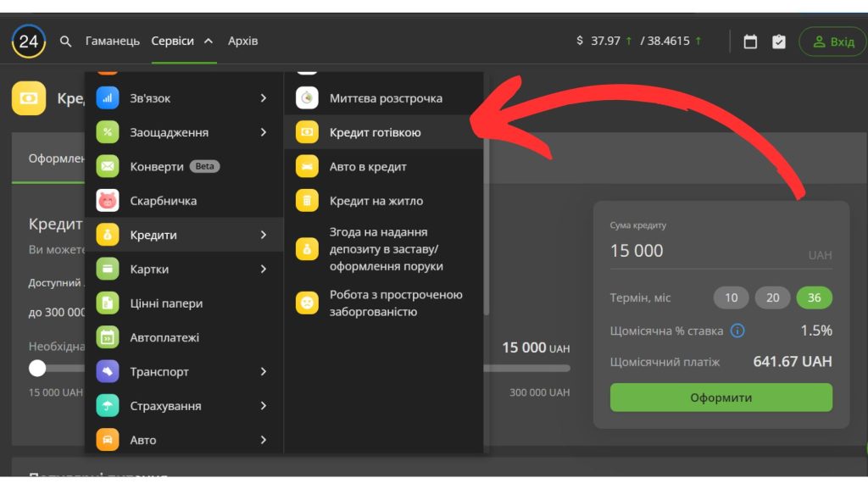868x489 pixels.
Task: Click the Скарбничка piggy bank icon
Action: 108,201
